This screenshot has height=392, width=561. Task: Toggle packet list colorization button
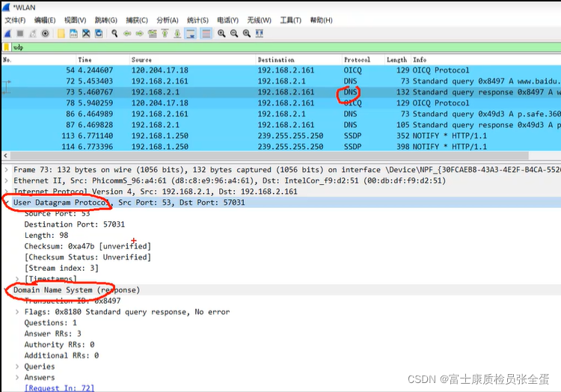206,34
